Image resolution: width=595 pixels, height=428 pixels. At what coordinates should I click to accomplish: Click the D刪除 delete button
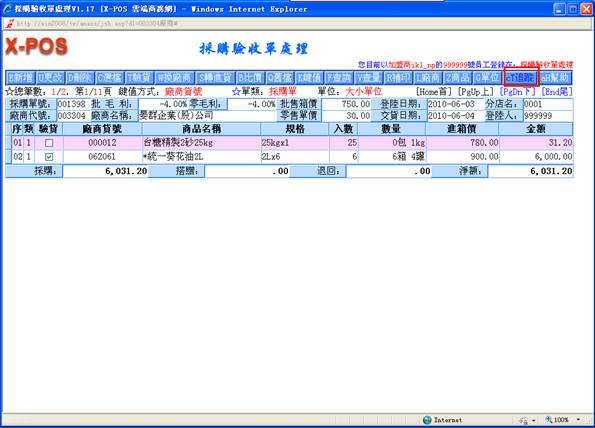(x=79, y=78)
